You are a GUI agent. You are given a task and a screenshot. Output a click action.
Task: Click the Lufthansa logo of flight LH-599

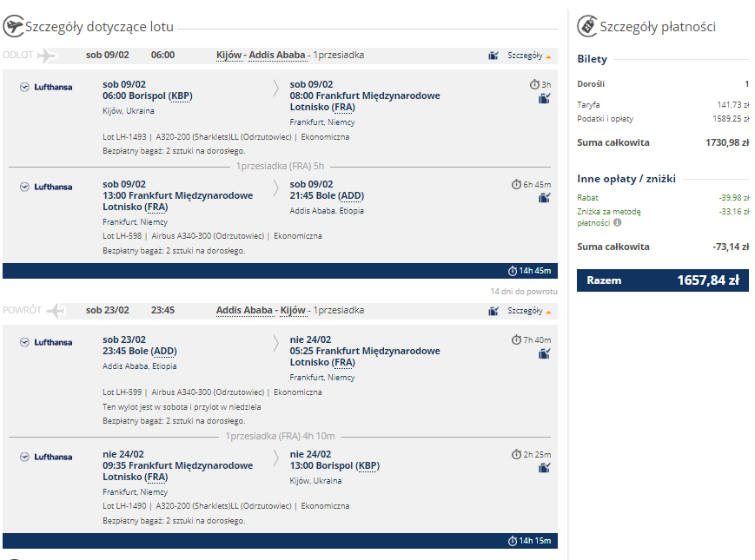click(x=46, y=343)
